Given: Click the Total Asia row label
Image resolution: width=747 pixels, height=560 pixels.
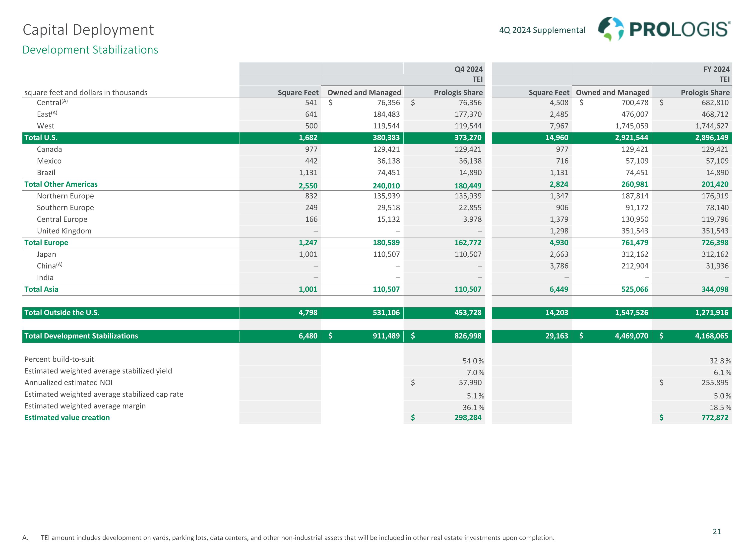Looking at the screenshot, I should click(x=41, y=289).
